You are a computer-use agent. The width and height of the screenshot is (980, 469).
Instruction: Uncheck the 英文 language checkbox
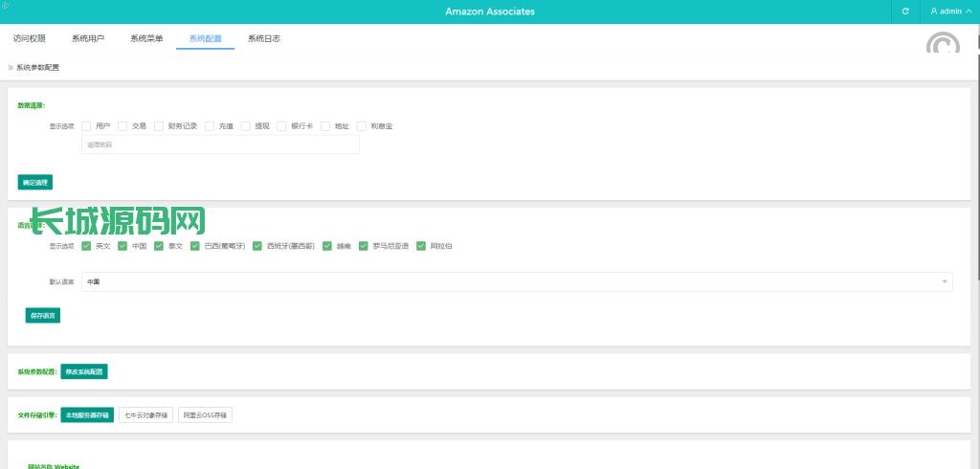click(x=86, y=246)
